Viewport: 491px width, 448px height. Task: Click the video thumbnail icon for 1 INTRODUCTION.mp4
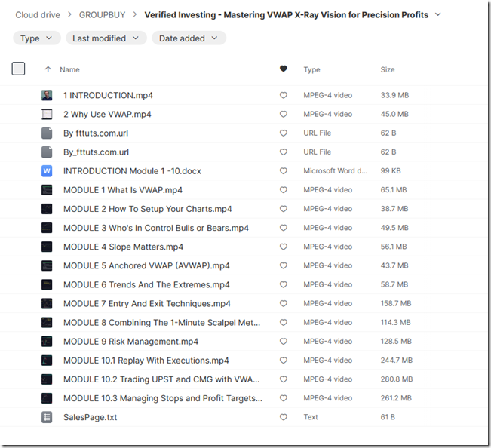pos(47,95)
